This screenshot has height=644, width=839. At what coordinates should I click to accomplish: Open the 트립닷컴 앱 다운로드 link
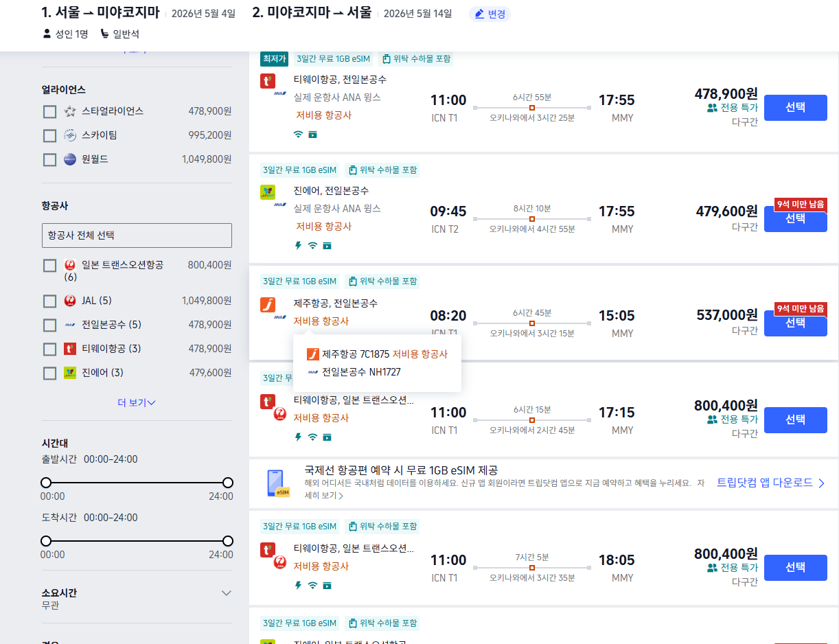pyautogui.click(x=770, y=483)
